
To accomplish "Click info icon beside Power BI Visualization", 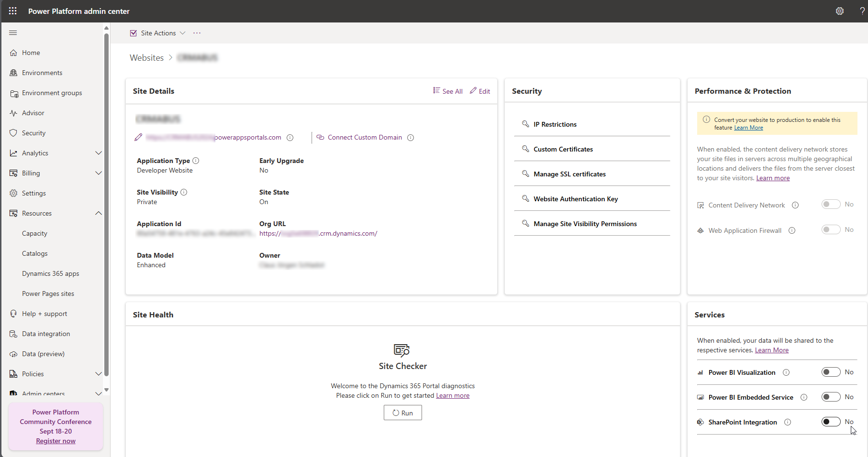I will (786, 372).
